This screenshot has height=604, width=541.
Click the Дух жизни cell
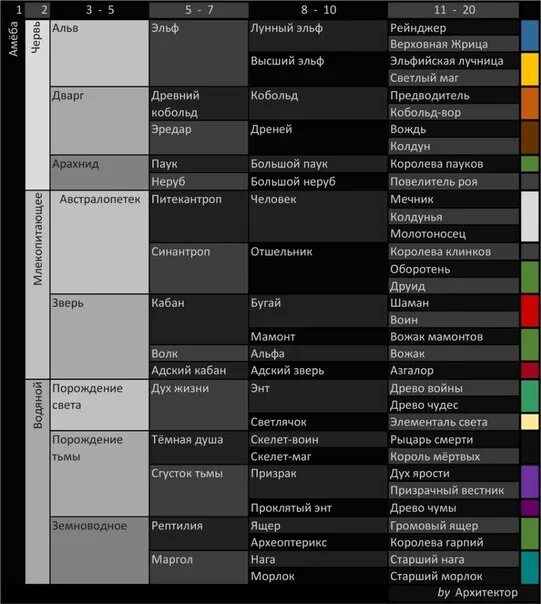[x=199, y=405]
